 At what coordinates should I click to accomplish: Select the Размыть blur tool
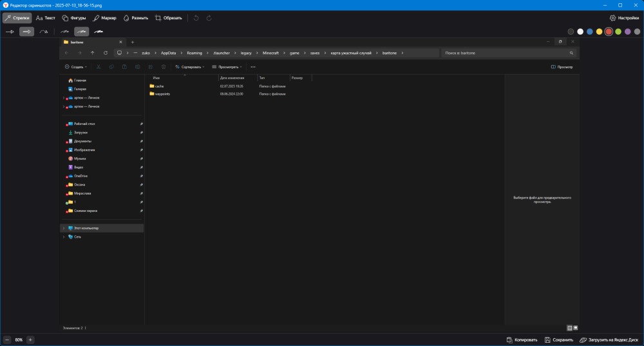pyautogui.click(x=135, y=18)
